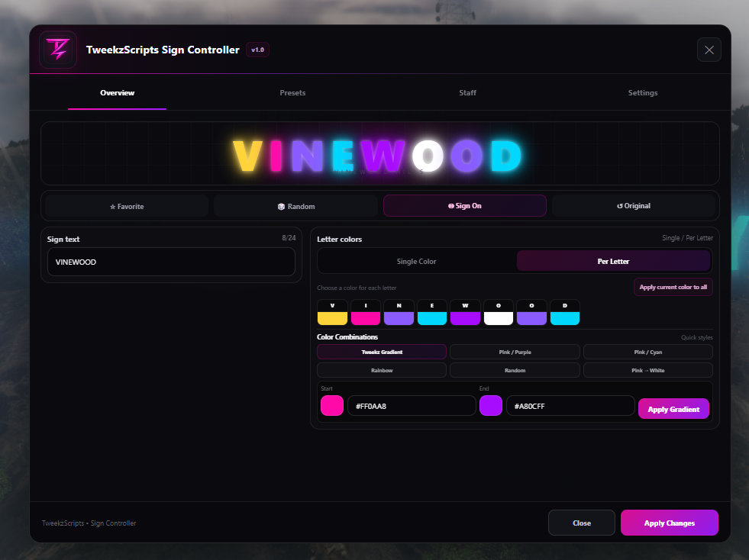Click the Single / Per Letter hint text
Viewport: 749px width, 560px height.
click(x=687, y=238)
